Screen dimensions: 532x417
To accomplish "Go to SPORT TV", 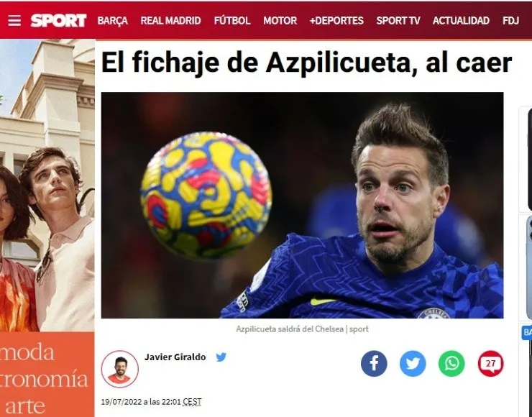I will tap(398, 21).
